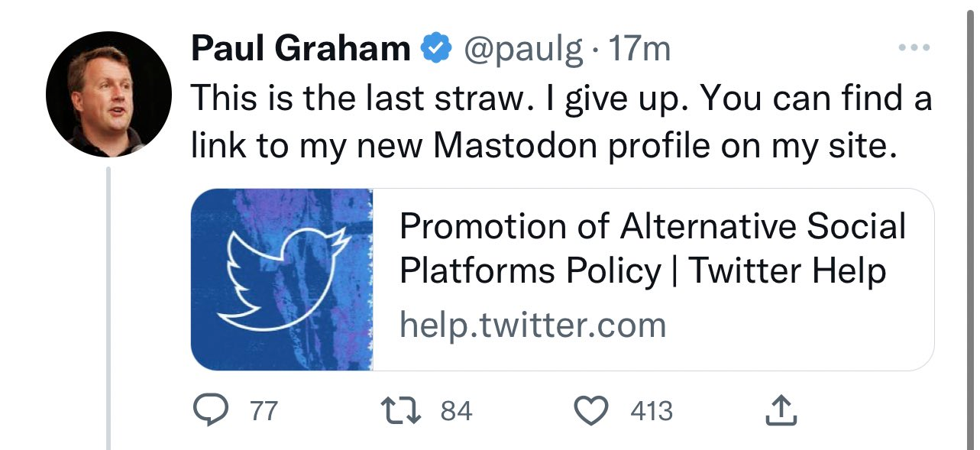The image size is (980, 450).
Task: Like the tweet with the heart icon
Action: [x=590, y=412]
